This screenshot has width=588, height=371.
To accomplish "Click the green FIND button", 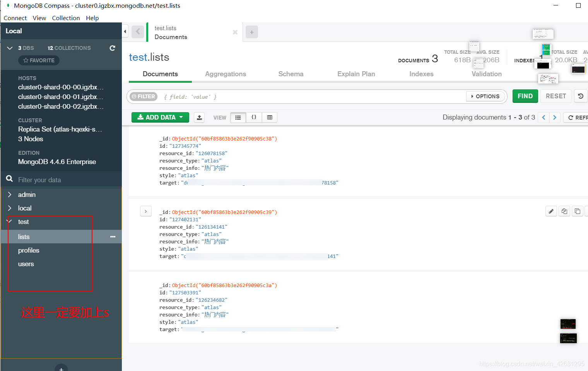I will 525,96.
